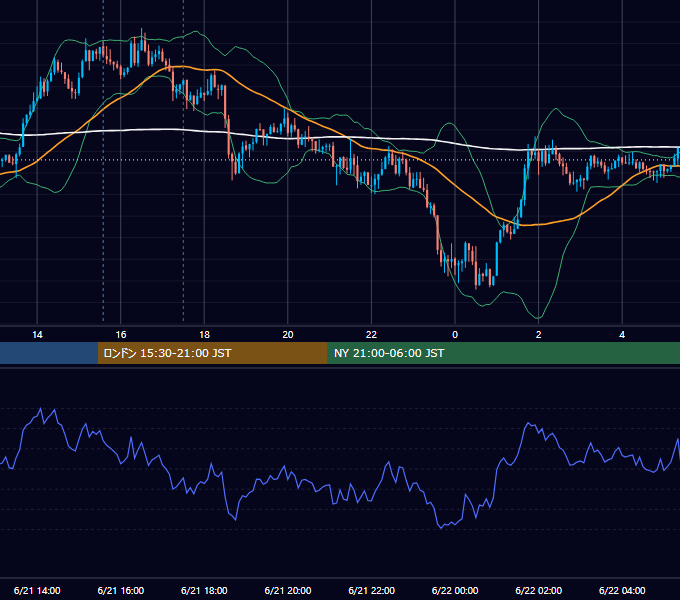Select the blue session band before London
This screenshot has height=600, width=680.
[49, 353]
